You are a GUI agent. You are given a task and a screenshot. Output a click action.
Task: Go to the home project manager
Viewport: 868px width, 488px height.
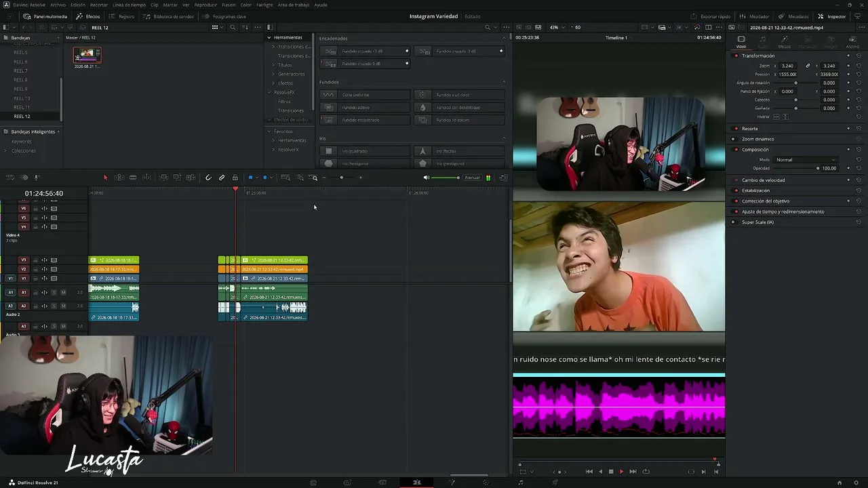click(840, 483)
